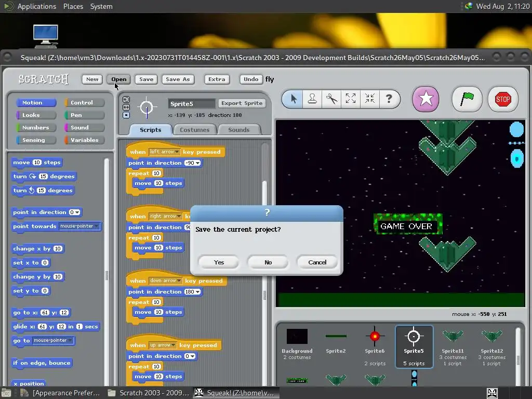Select the arrow pointer tool
The width and height of the screenshot is (532, 399).
tap(294, 99)
